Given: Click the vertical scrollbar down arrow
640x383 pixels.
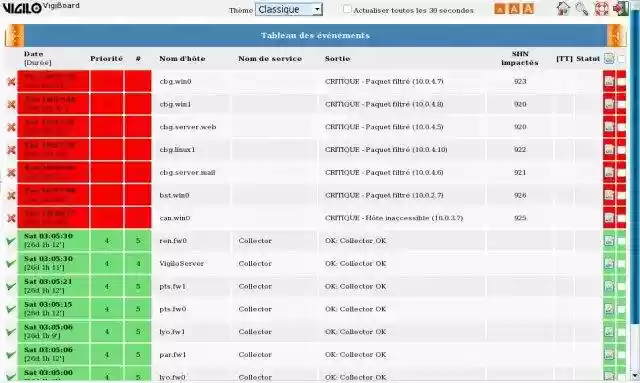Looking at the screenshot, I should pyautogui.click(x=635, y=376).
